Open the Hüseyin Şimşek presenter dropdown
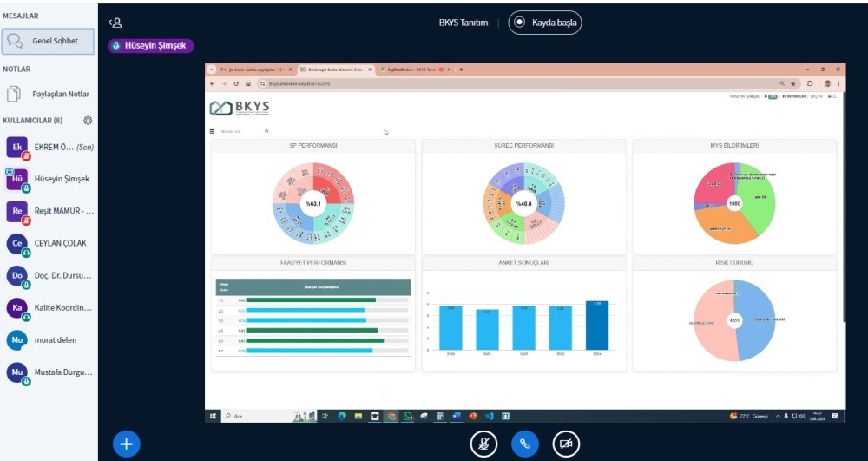The height and width of the screenshot is (461, 868). pyautogui.click(x=151, y=46)
